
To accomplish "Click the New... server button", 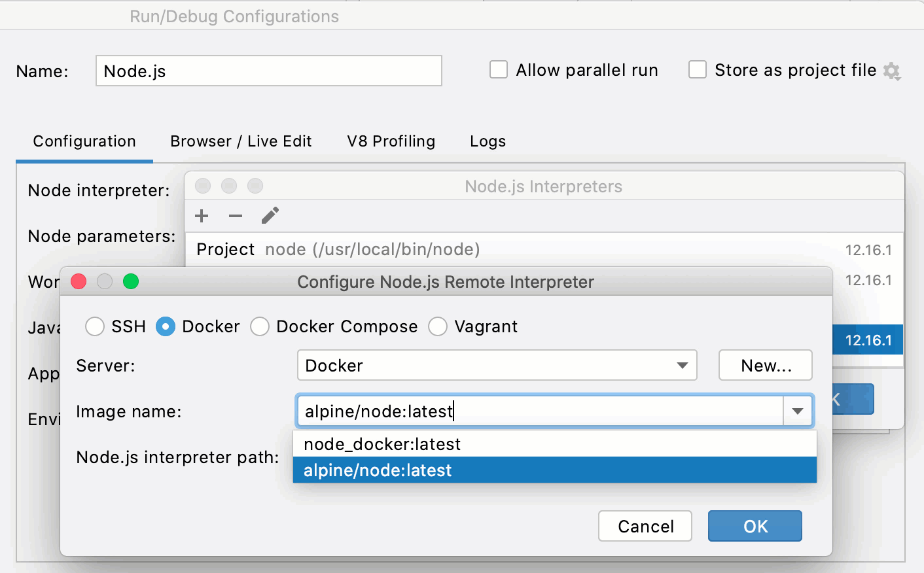I will click(x=765, y=365).
